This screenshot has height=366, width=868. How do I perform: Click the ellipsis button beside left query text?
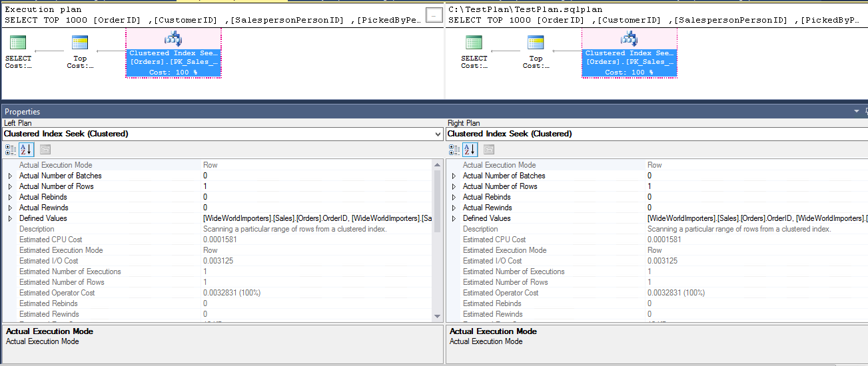point(434,15)
